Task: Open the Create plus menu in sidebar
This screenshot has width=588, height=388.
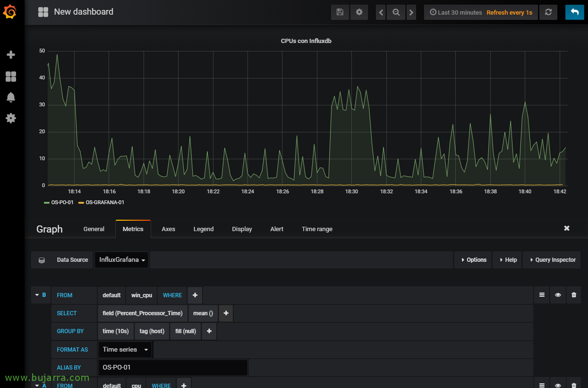Action: click(x=11, y=55)
